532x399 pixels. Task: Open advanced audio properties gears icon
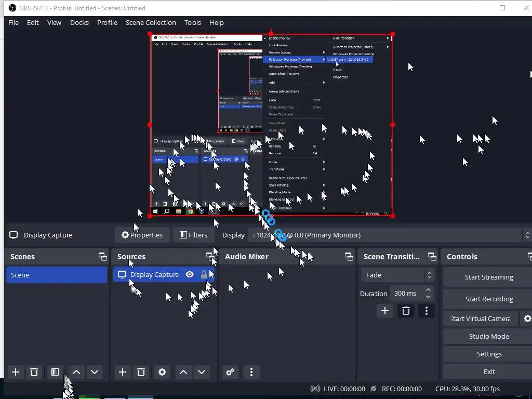pos(230,372)
